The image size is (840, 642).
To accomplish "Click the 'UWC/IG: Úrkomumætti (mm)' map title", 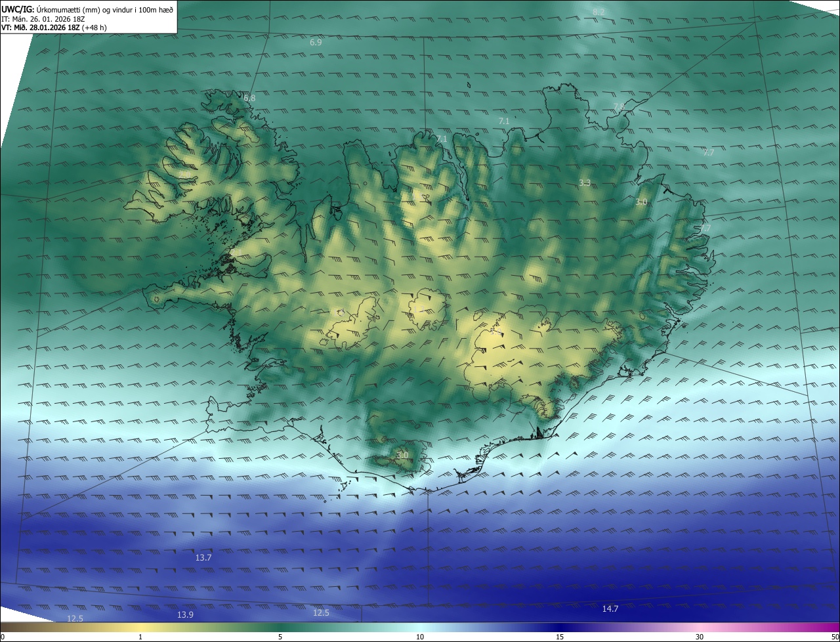I will click(87, 9).
